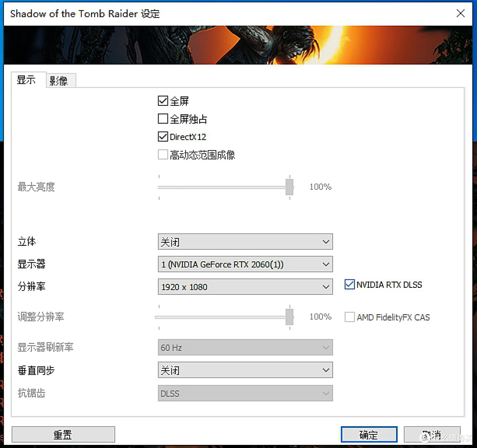
Task: Switch to the 影像 tab
Action: tap(61, 80)
